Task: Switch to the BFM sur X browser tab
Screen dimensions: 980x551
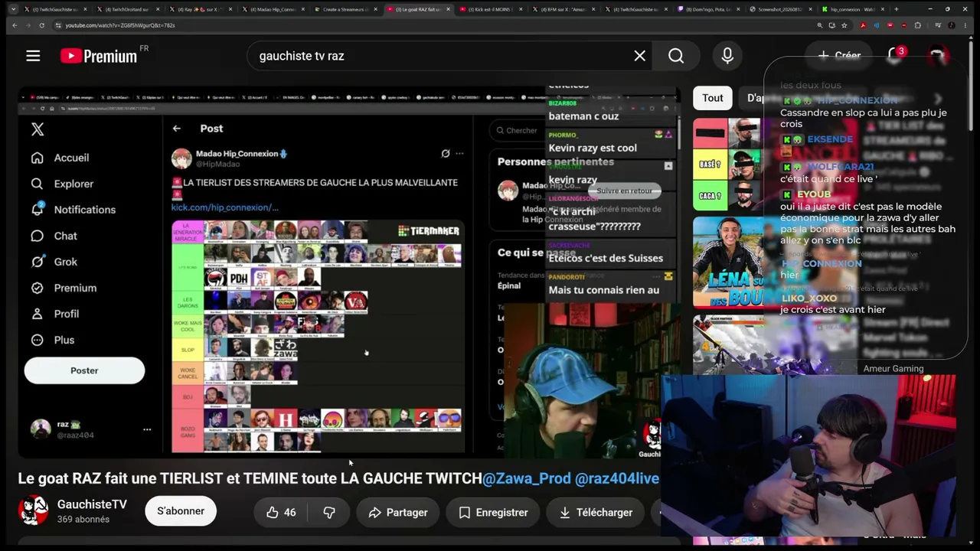Action: 563,9
